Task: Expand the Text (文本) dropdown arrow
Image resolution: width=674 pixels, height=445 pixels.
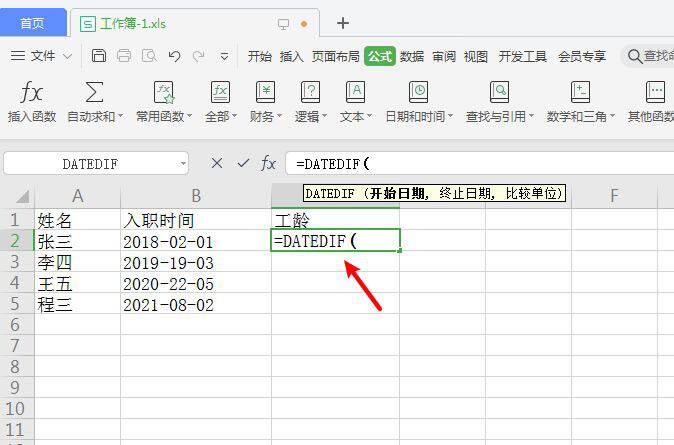Action: point(369,116)
